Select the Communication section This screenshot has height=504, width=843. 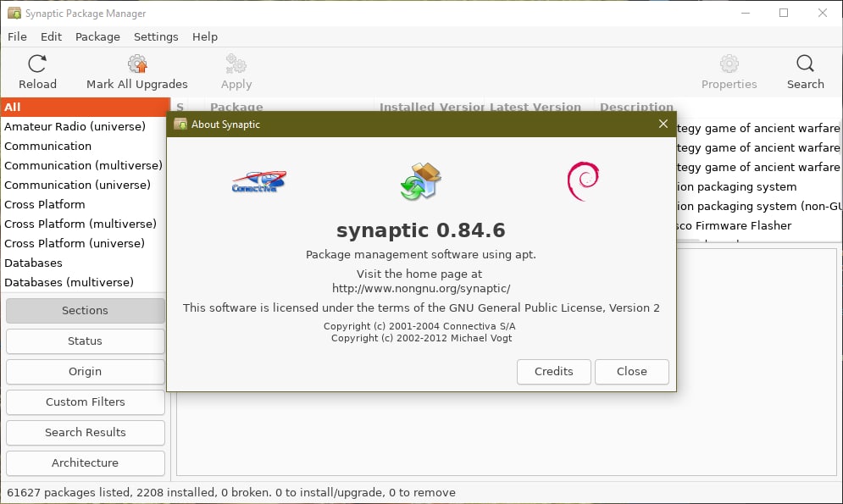click(x=86, y=147)
